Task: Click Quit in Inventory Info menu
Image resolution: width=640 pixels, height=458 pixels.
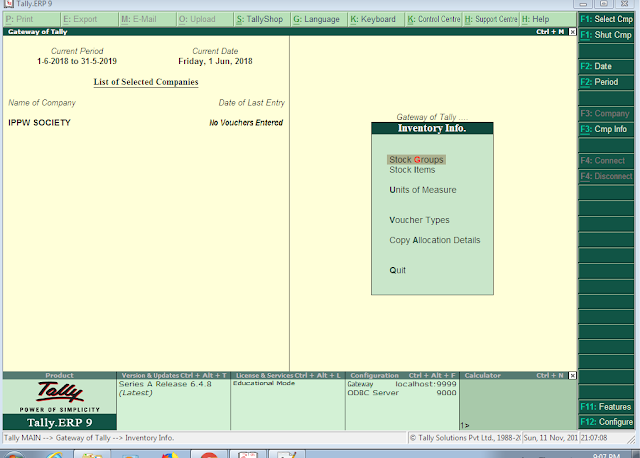Action: point(397,270)
